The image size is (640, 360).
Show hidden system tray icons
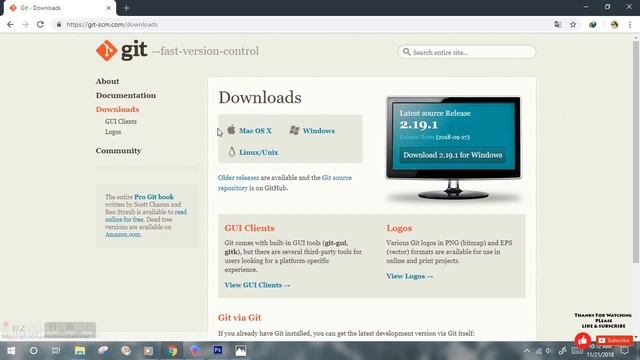[527, 351]
